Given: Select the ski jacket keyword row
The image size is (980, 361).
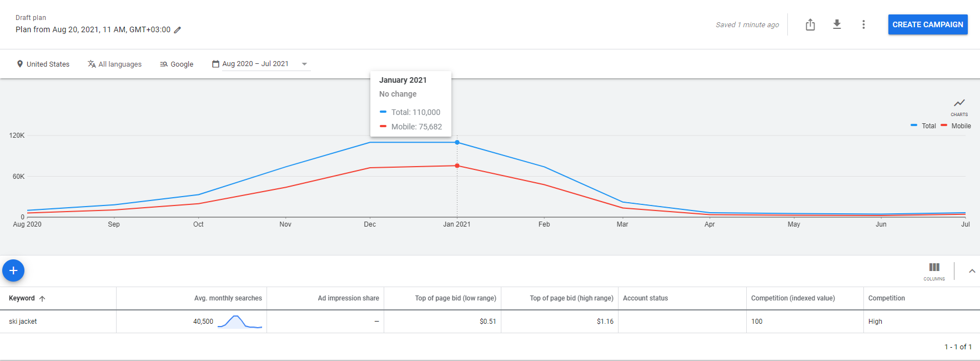Looking at the screenshot, I should (x=490, y=322).
